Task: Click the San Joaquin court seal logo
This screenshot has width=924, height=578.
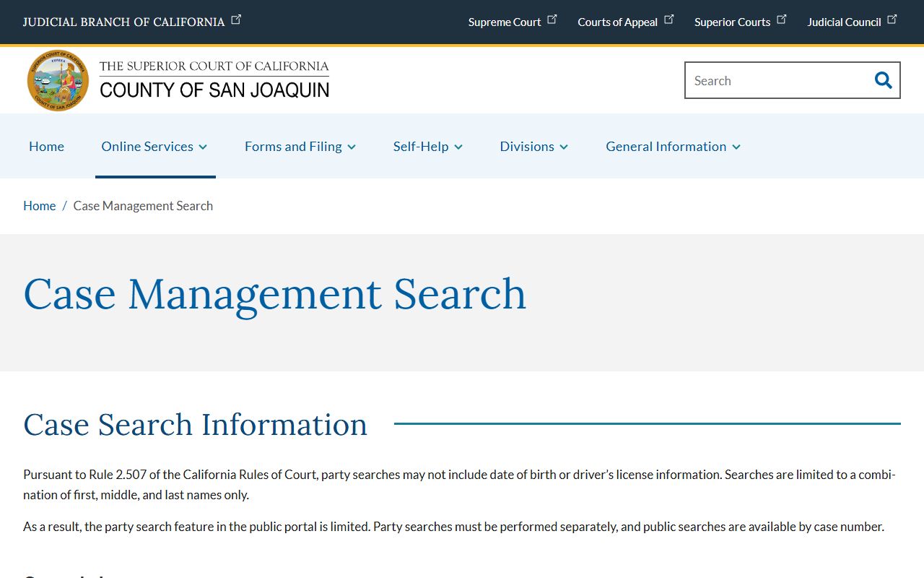Action: pyautogui.click(x=58, y=80)
